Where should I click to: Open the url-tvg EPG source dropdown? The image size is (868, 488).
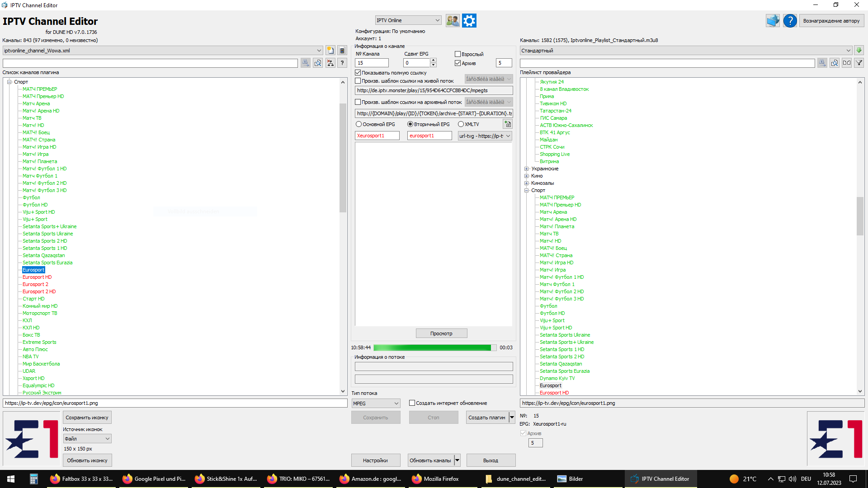485,136
